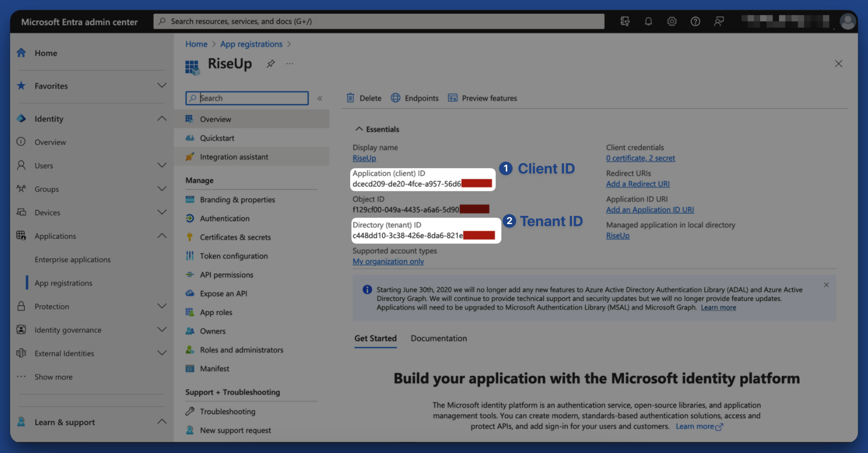Select the Integration assistant rocket icon
This screenshot has height=453, width=868.
click(x=191, y=156)
